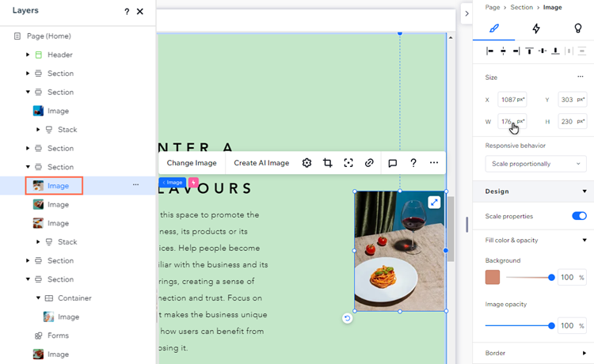Image resolution: width=594 pixels, height=364 pixels.
Task: Click the Background opacity 100 field
Action: [572, 277]
